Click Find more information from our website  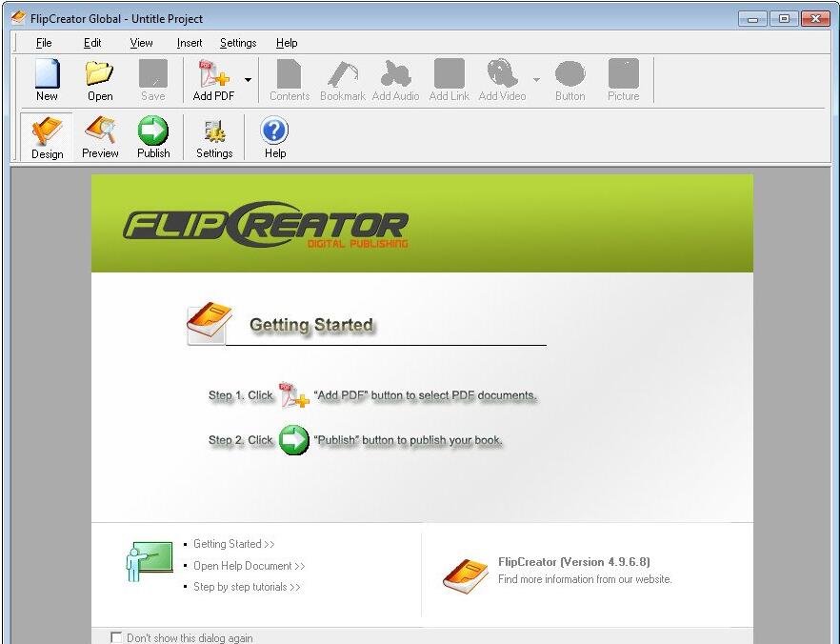pyautogui.click(x=585, y=579)
